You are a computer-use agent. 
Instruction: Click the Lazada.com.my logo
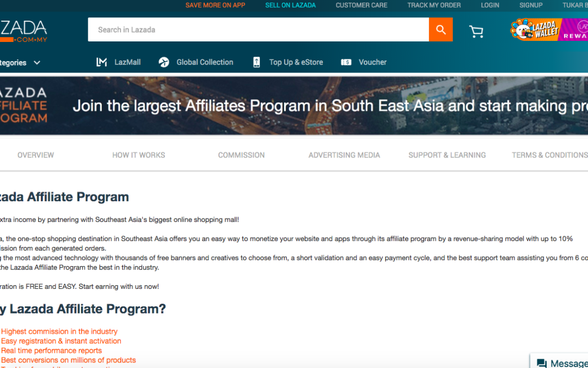(23, 31)
